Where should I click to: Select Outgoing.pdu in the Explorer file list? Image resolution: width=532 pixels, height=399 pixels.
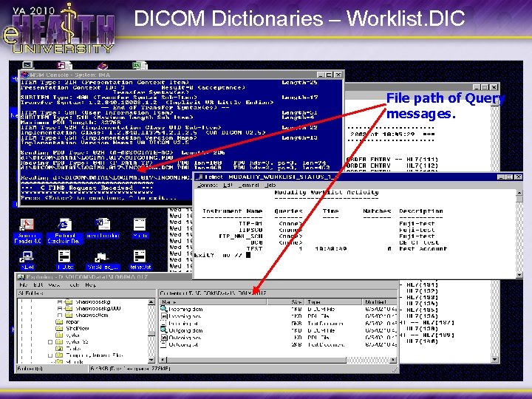[181, 338]
